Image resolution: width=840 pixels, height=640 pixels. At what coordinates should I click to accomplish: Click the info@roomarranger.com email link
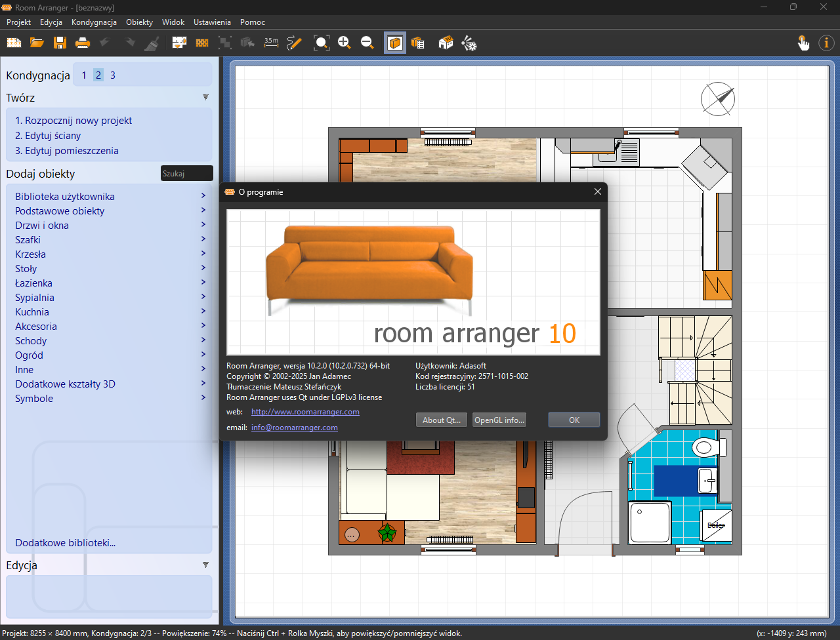click(295, 428)
